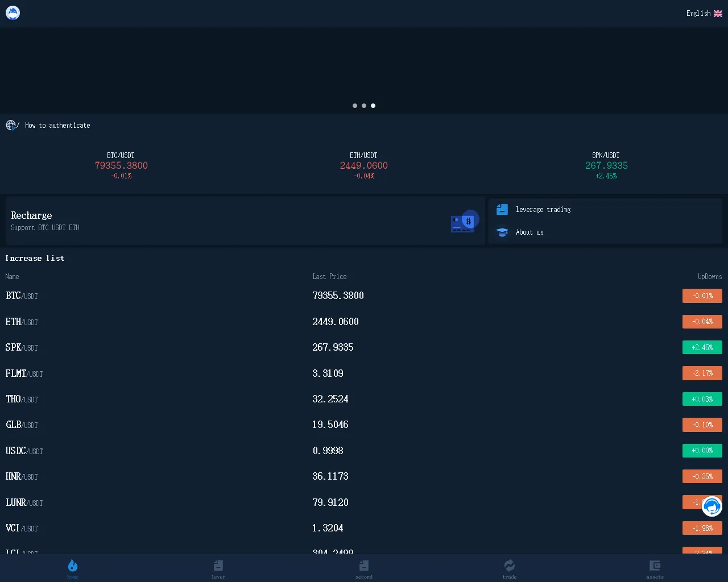Open the second contract tab icon
This screenshot has height=582, width=728.
(x=364, y=566)
